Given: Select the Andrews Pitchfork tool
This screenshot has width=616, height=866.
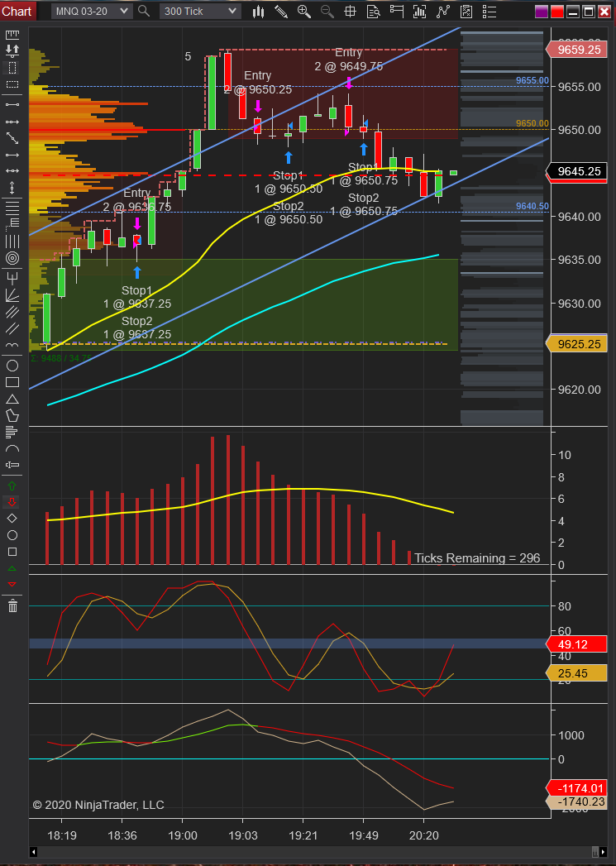Looking at the screenshot, I should pos(12,277).
